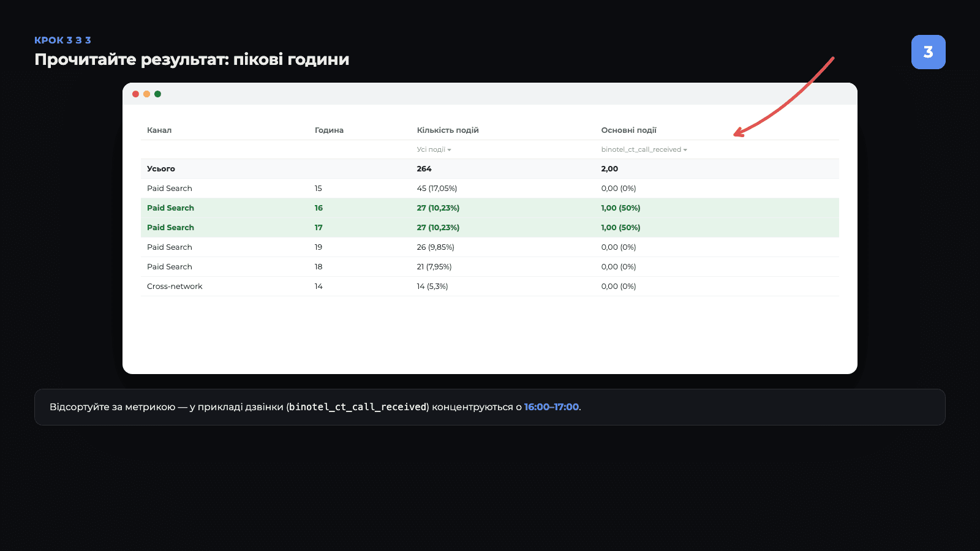Click the 'Канал' column header
Screen dimensions: 980x551
[159, 130]
